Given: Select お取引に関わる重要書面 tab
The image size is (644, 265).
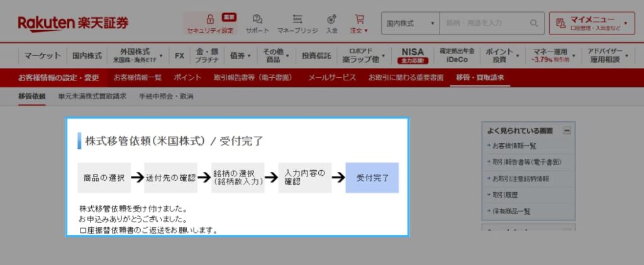Looking at the screenshot, I should click(x=406, y=77).
